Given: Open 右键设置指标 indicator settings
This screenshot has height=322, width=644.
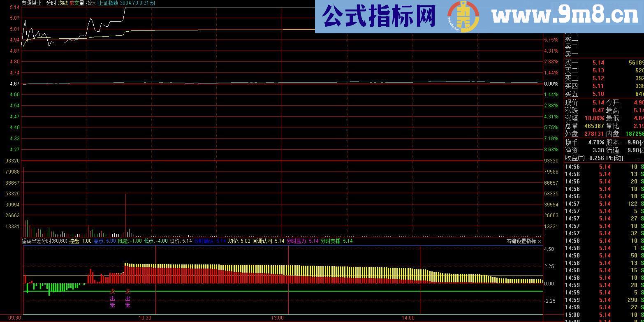Looking at the screenshot, I should pyautogui.click(x=522, y=242).
